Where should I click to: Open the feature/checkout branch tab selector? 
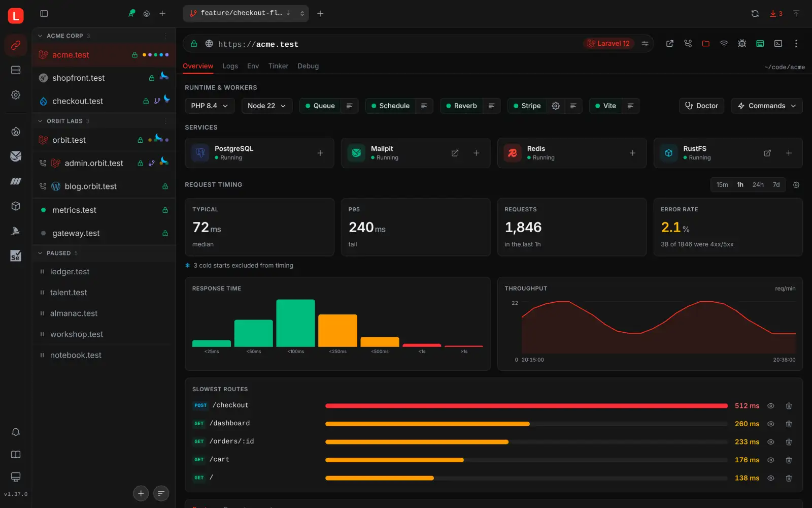246,14
